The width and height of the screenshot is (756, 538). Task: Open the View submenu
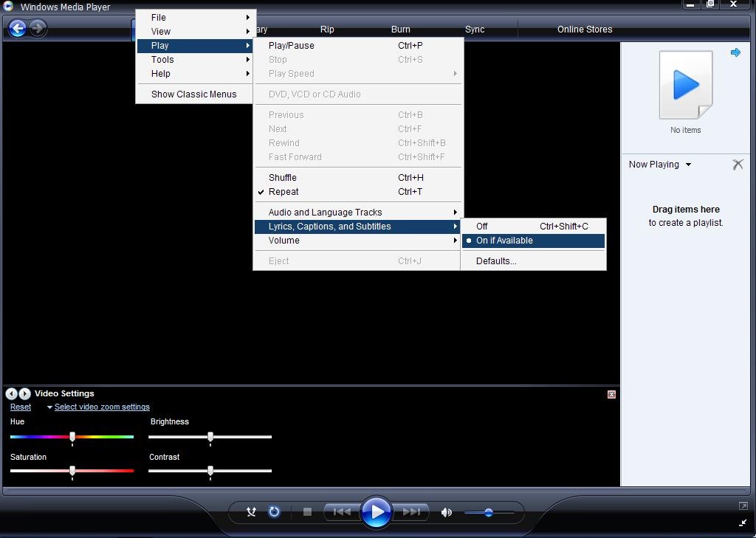(x=194, y=31)
